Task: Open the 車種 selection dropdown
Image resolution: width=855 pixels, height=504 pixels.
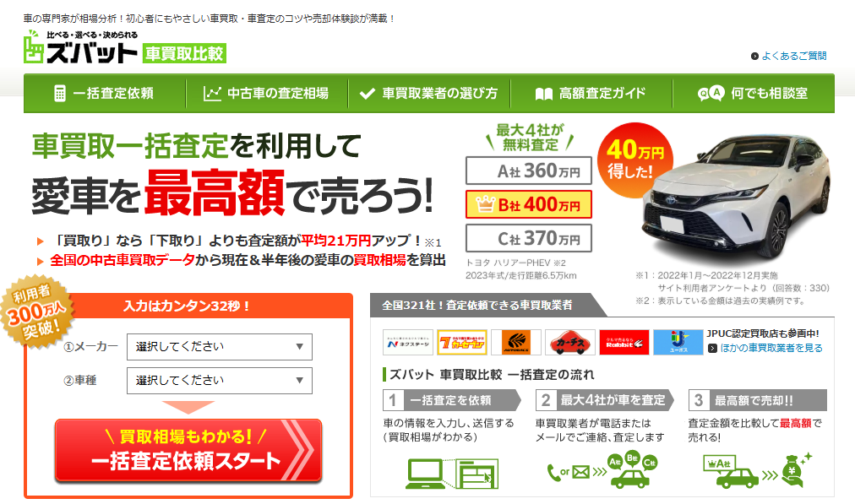Action: coord(219,381)
